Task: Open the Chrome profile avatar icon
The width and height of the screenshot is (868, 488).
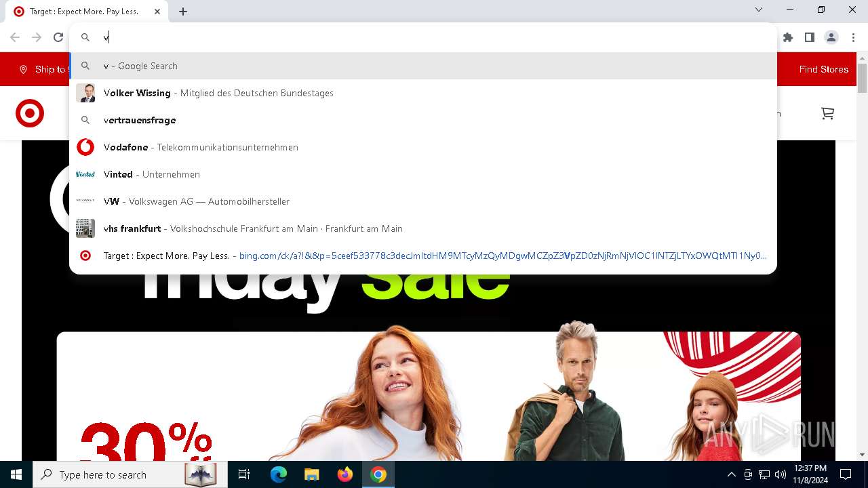Action: tap(831, 37)
